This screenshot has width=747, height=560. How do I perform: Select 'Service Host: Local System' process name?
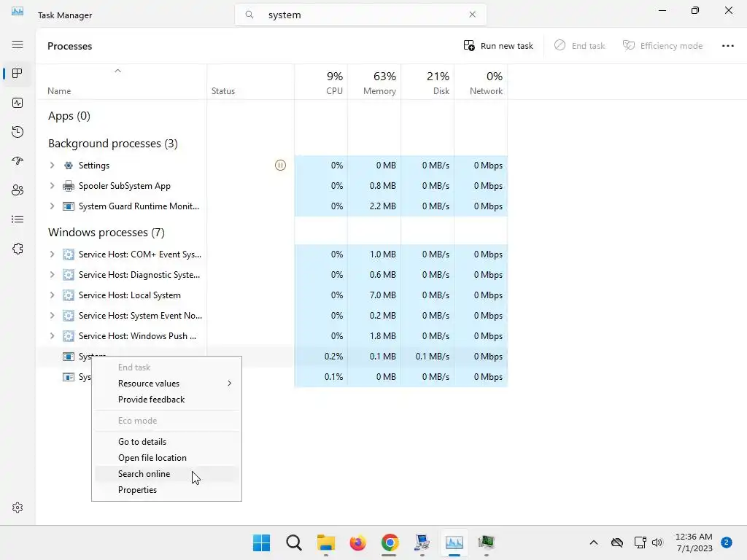(x=130, y=295)
